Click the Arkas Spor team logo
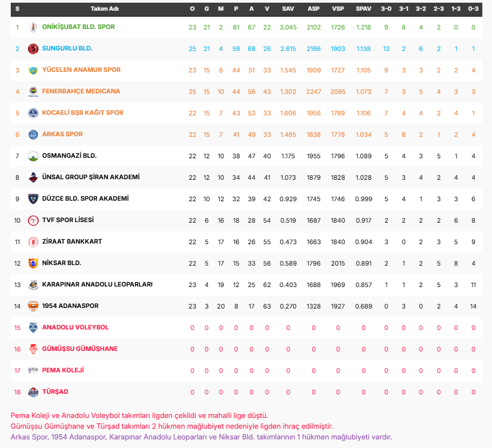This screenshot has height=448, width=492. coord(33,135)
